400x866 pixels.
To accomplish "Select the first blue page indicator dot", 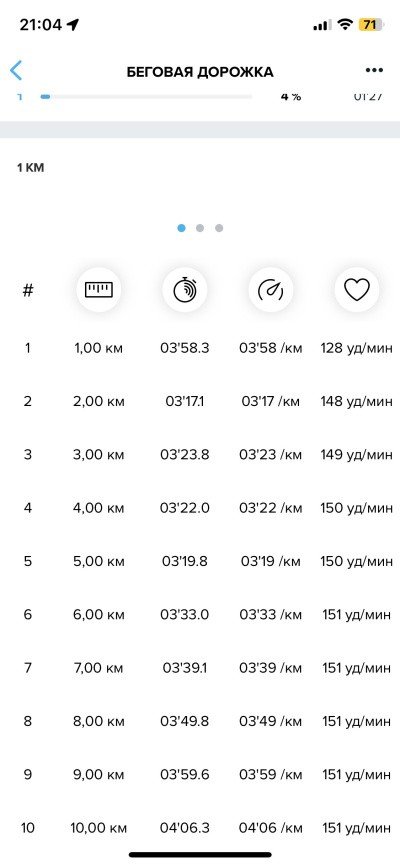I will [181, 228].
